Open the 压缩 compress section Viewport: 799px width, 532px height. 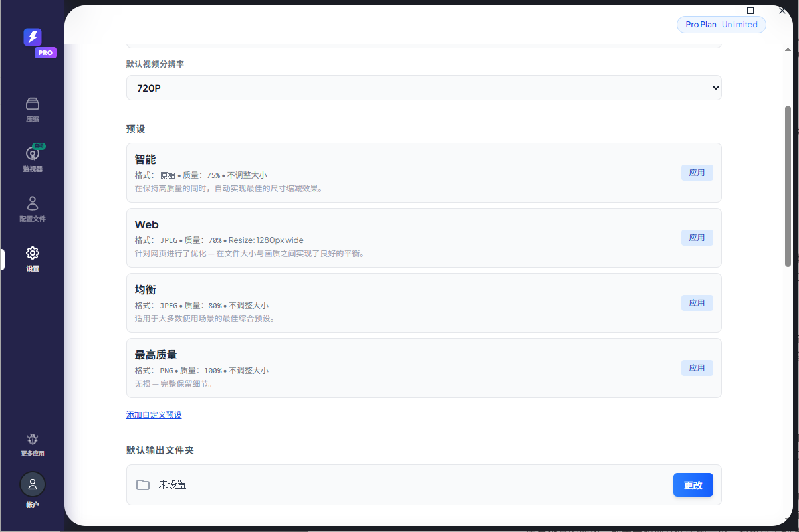coord(33,110)
